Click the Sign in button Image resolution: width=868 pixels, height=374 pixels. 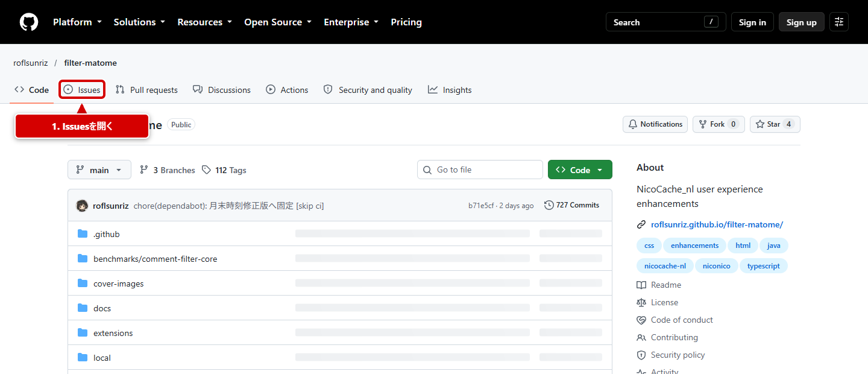pos(752,22)
